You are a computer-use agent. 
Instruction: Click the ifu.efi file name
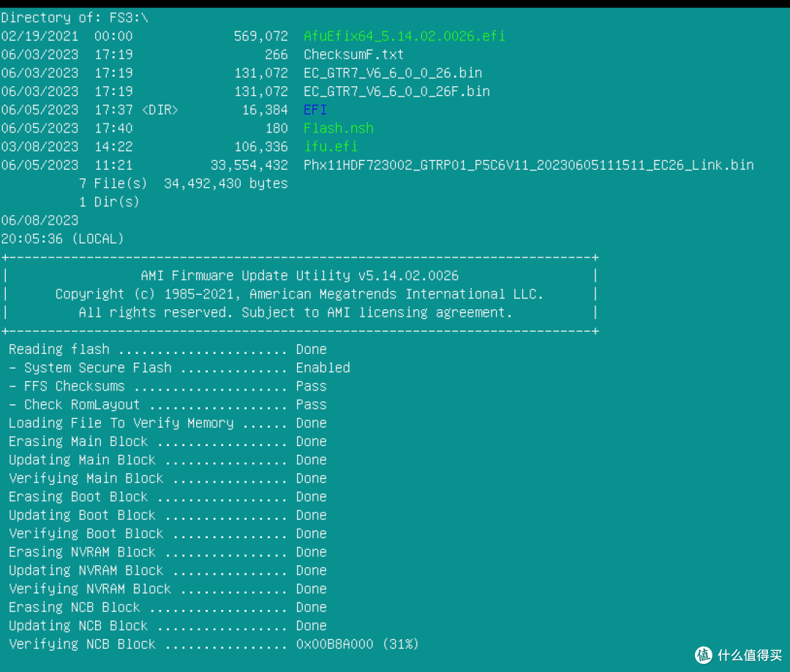tap(331, 146)
